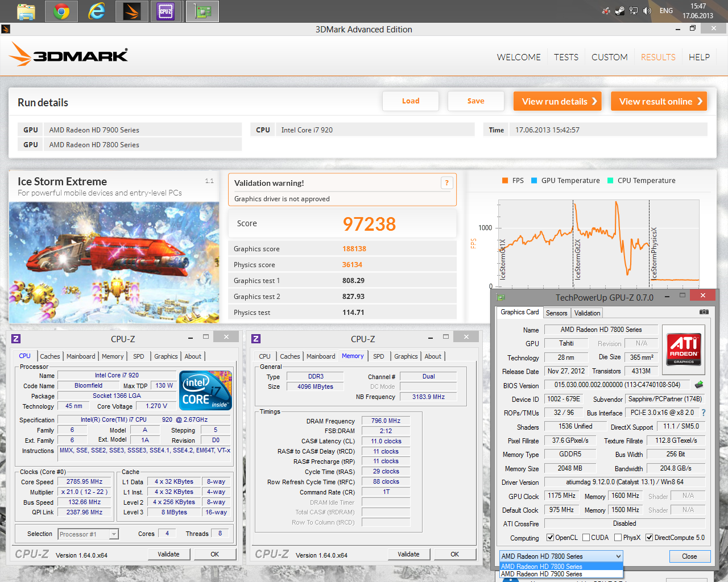
Task: Click Graphics score value 188138
Action: (x=354, y=249)
